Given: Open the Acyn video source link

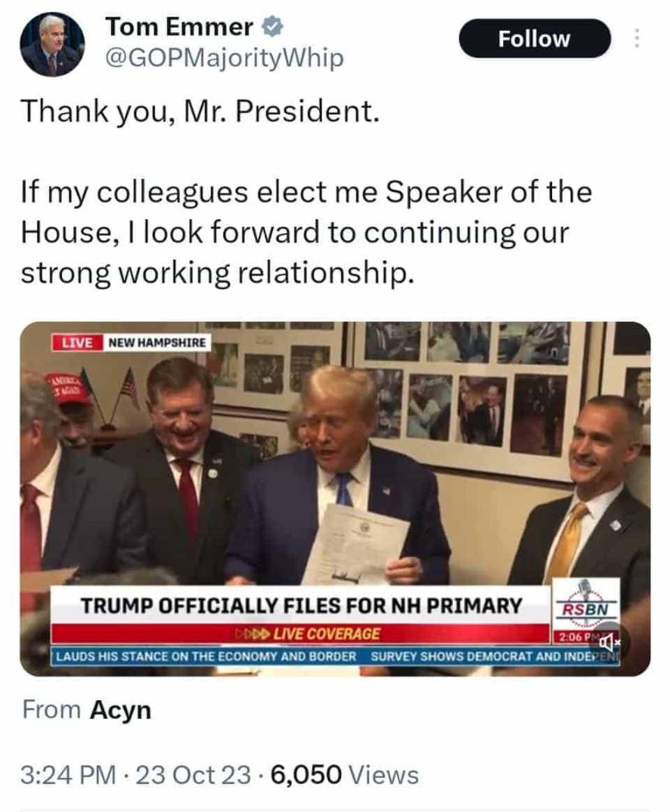Looking at the screenshot, I should coord(120,710).
